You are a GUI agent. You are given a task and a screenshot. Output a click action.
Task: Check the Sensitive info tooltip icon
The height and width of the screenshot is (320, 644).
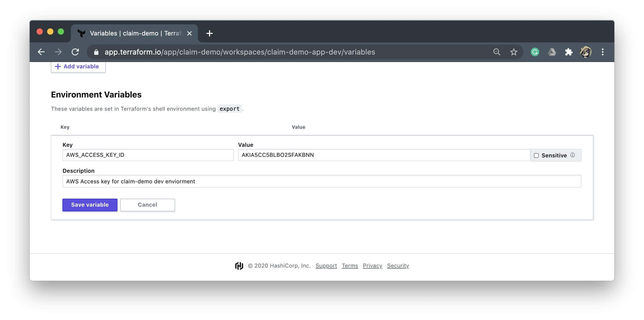pos(573,155)
